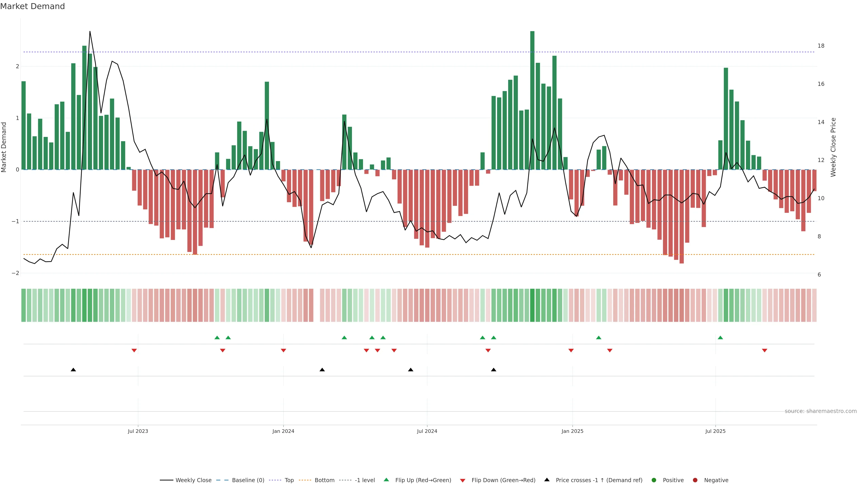Select the first black price-cross triangle marker
The width and height of the screenshot is (868, 488).
73,370
